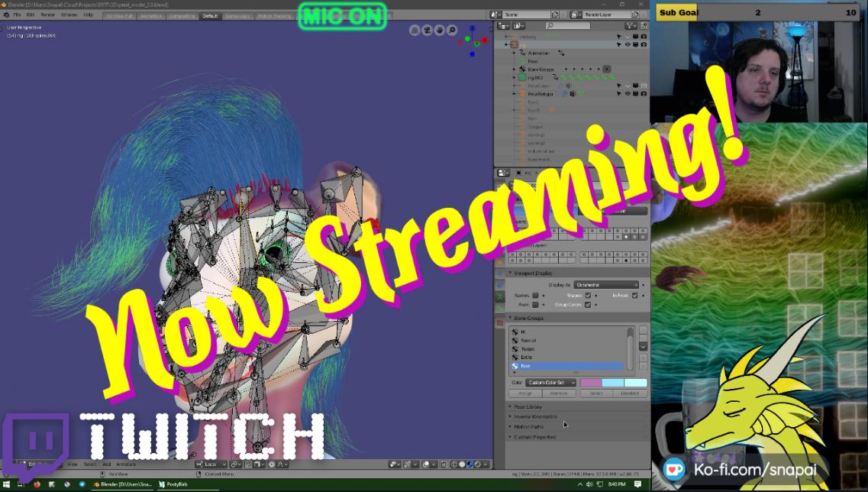This screenshot has height=492, width=868.
Task: Enable the Axes checkbox
Action: click(x=535, y=304)
